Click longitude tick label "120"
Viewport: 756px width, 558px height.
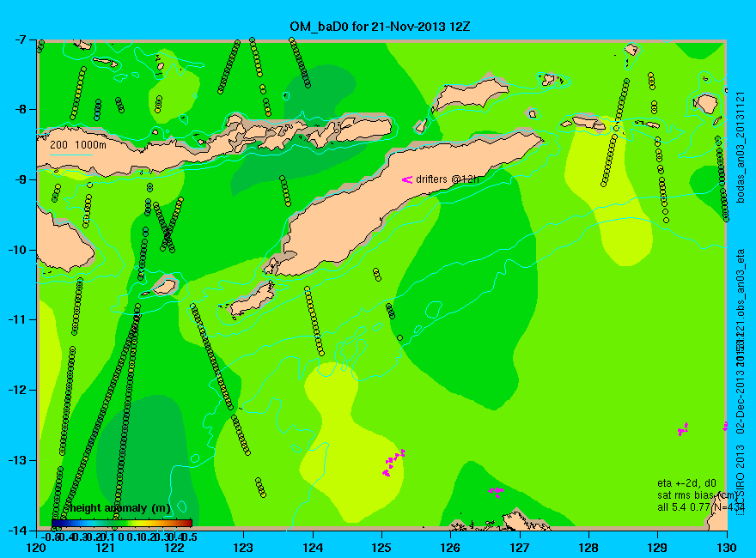click(x=36, y=548)
